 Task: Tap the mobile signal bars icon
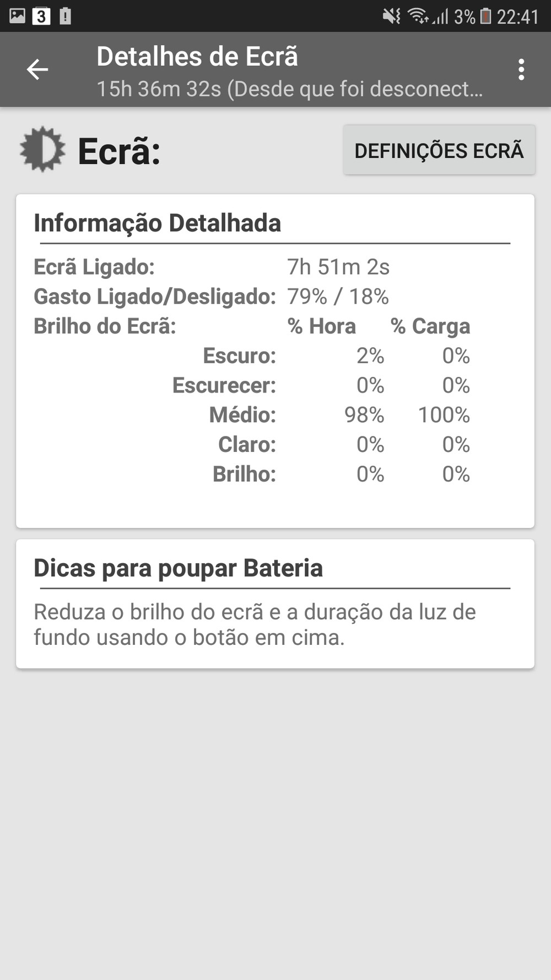[440, 17]
